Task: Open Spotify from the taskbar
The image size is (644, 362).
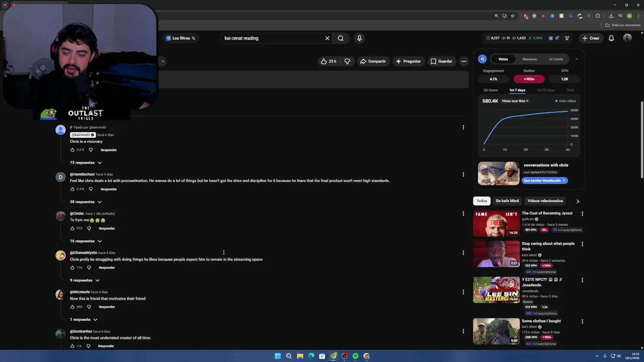Action: point(355,356)
